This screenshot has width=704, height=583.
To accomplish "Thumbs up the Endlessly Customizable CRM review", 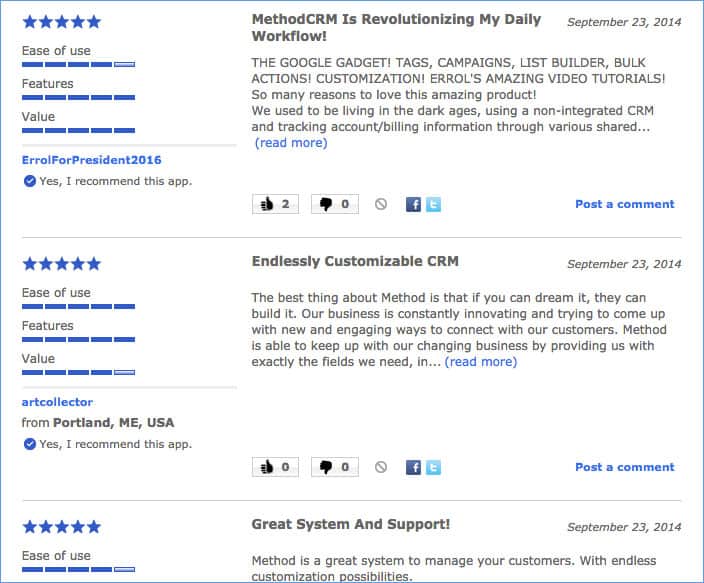I will click(275, 467).
